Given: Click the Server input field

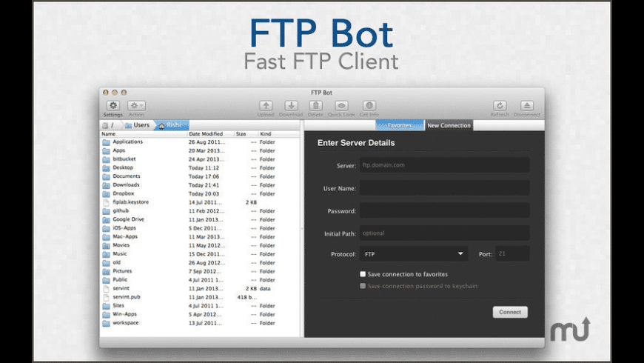Looking at the screenshot, I should point(444,165).
